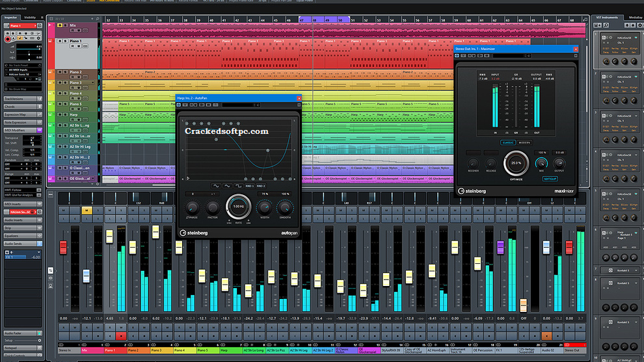
Task: Click the Output knob in Maximizer
Action: pos(559,164)
